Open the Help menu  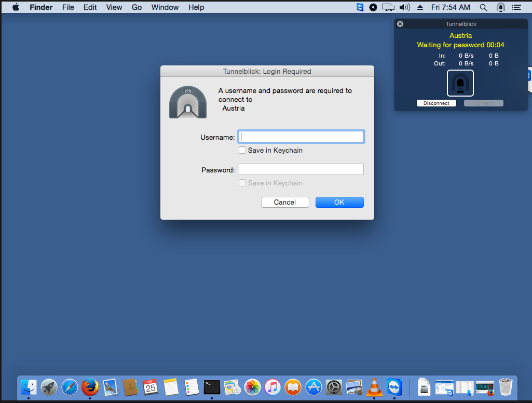[196, 7]
